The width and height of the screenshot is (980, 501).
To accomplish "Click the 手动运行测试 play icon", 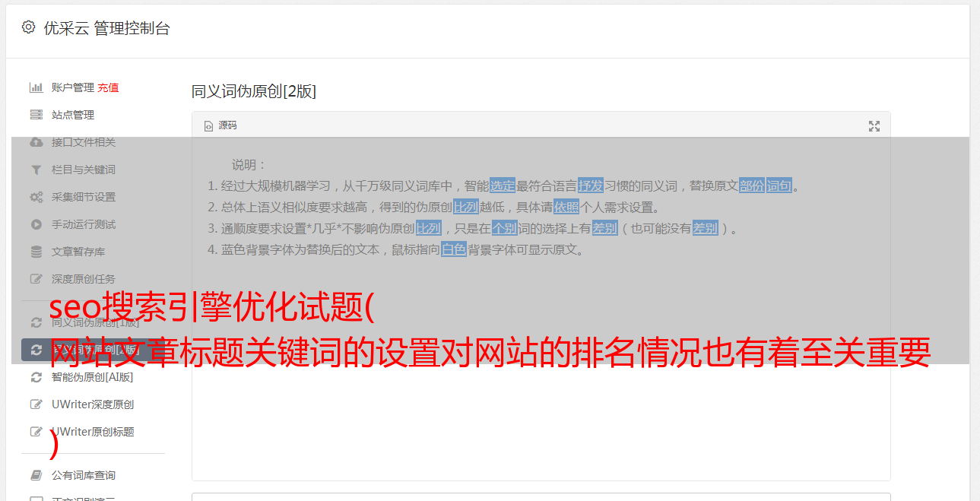I will (36, 224).
